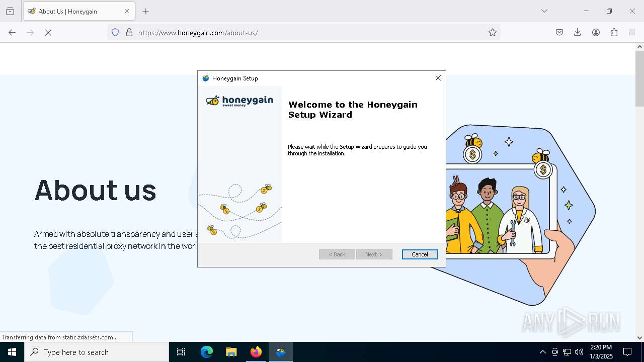Switch to Firefox in the taskbar

256,352
